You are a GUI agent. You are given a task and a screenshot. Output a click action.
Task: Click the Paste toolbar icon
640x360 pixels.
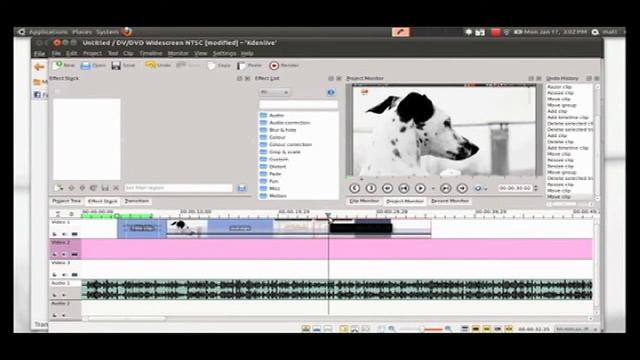click(241, 65)
